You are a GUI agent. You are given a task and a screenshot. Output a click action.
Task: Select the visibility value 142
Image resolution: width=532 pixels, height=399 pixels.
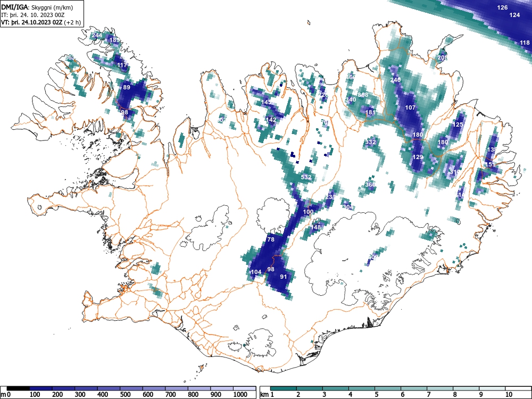click(x=271, y=120)
